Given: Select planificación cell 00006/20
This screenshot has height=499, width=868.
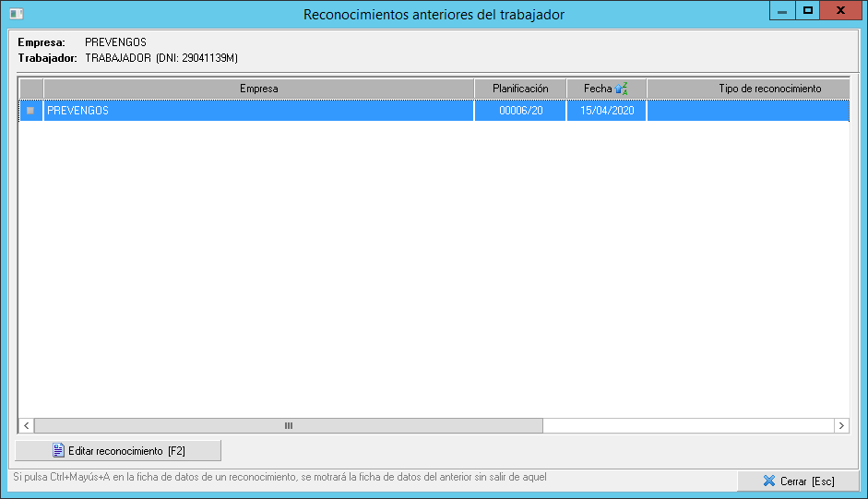Looking at the screenshot, I should [520, 110].
